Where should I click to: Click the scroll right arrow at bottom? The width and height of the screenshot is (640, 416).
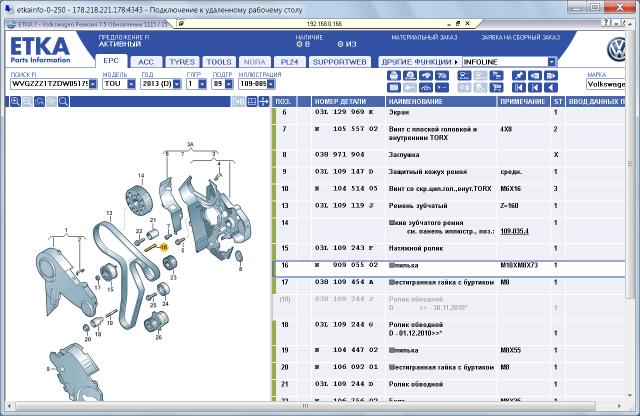[619, 406]
